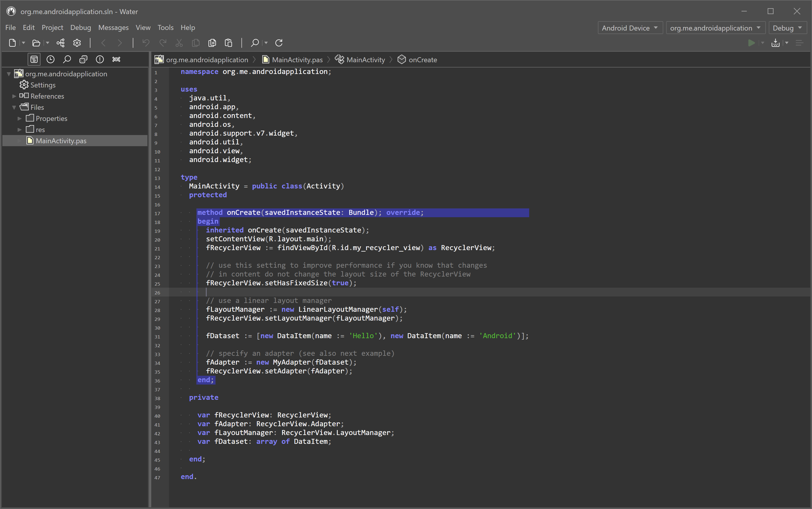812x509 pixels.
Task: Click MainActivity.pas in the breadcrumb bar
Action: 297,60
